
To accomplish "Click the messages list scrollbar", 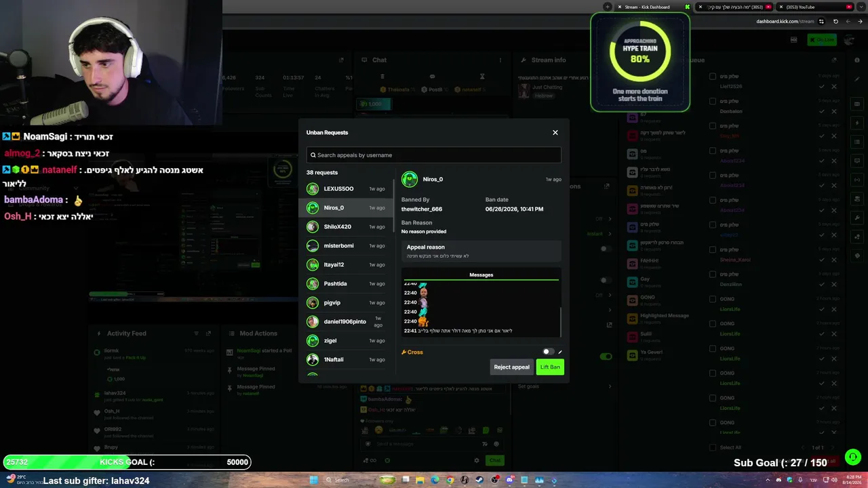I will [x=561, y=321].
